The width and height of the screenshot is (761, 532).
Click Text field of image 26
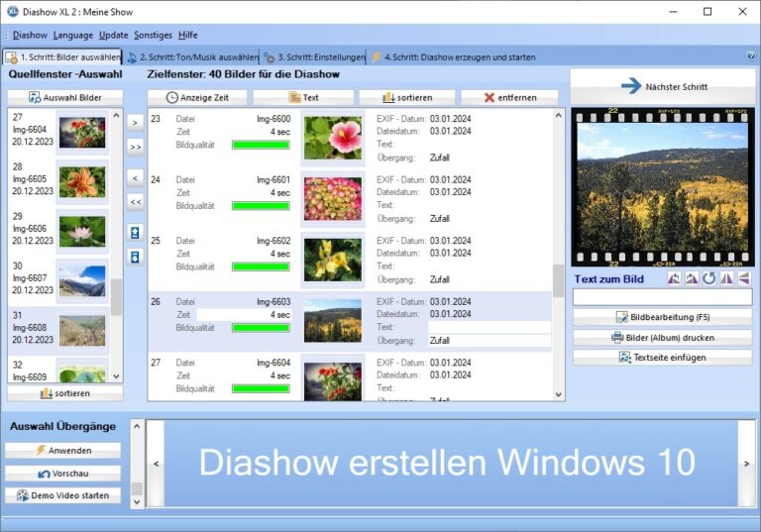489,327
